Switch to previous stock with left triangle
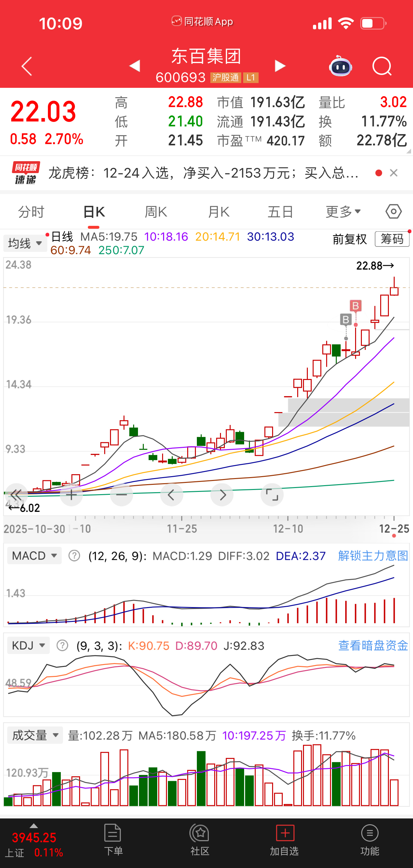Screen dimensions: 413x868 point(135,66)
